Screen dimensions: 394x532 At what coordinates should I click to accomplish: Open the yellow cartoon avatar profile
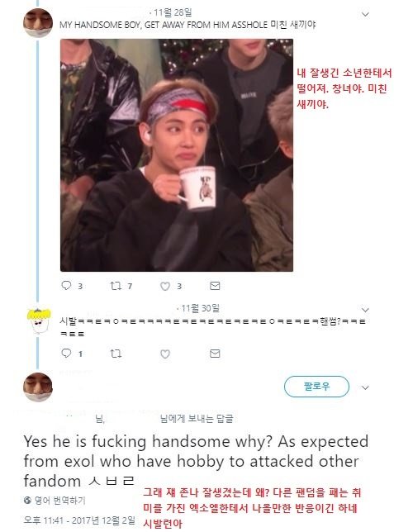[x=39, y=321]
